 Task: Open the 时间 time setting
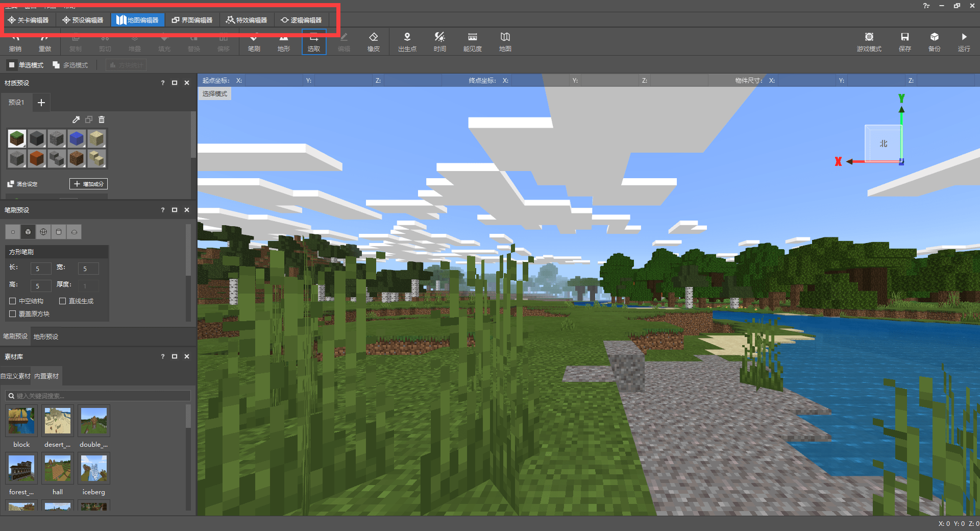pos(440,42)
